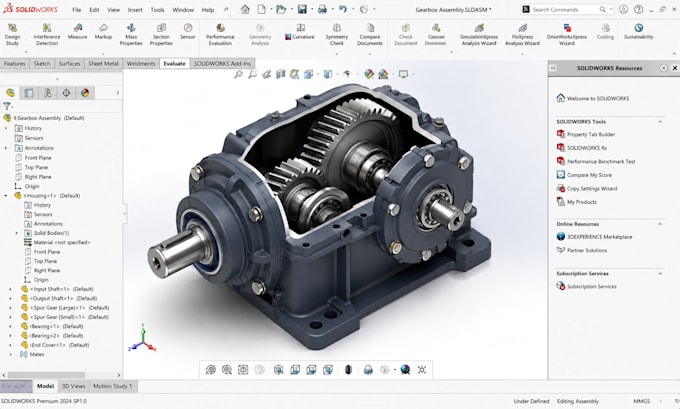Switch to the SOLIDWORKS Add-Ins tab
The width and height of the screenshot is (680, 409).
tap(222, 63)
